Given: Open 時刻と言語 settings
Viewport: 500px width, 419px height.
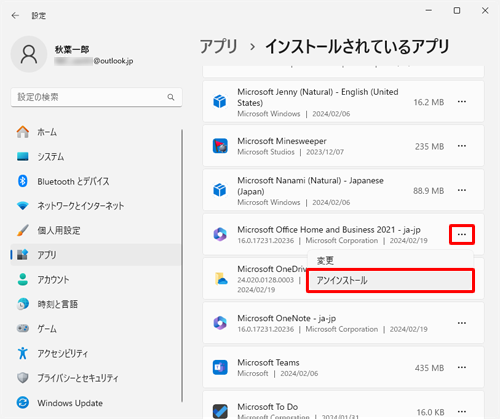Looking at the screenshot, I should coord(96,304).
